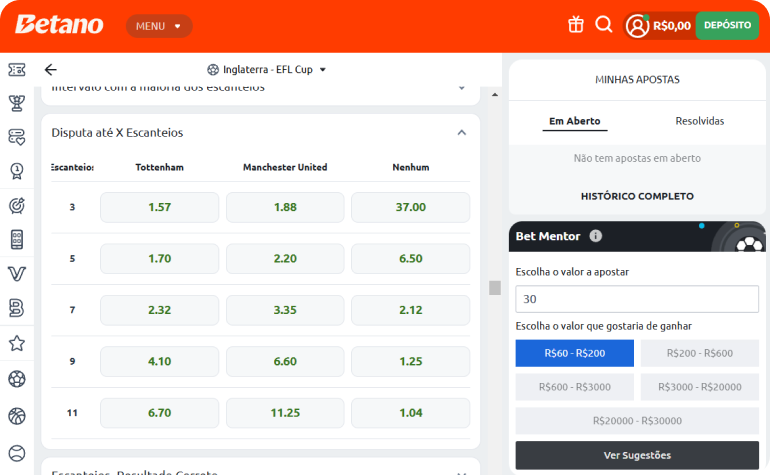Click the Nenhum column header
The height and width of the screenshot is (475, 770).
411,168
